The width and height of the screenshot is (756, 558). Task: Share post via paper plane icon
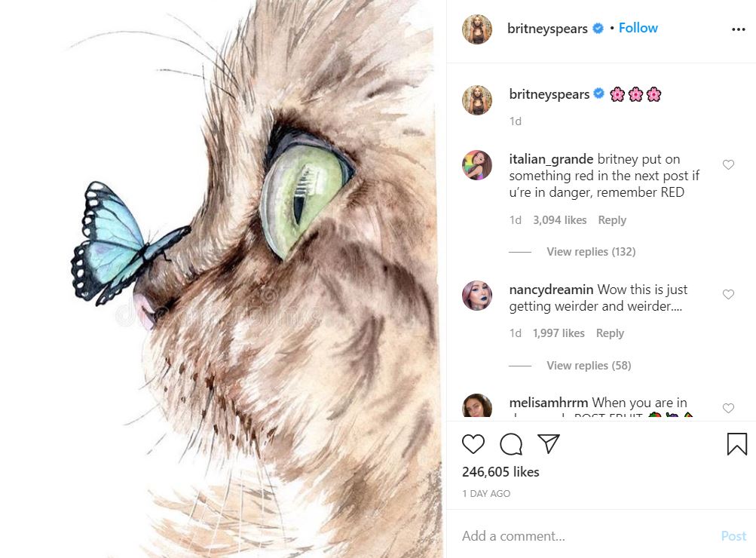(549, 444)
